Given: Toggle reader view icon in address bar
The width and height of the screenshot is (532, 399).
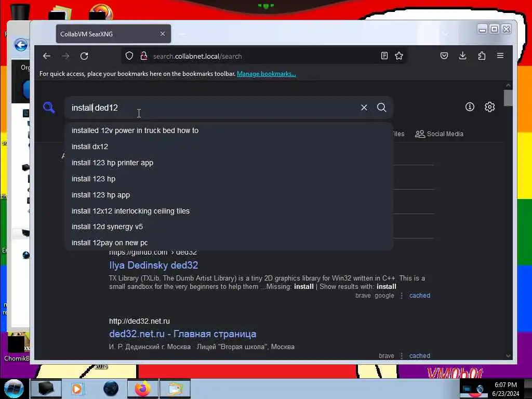Looking at the screenshot, I should (x=384, y=56).
